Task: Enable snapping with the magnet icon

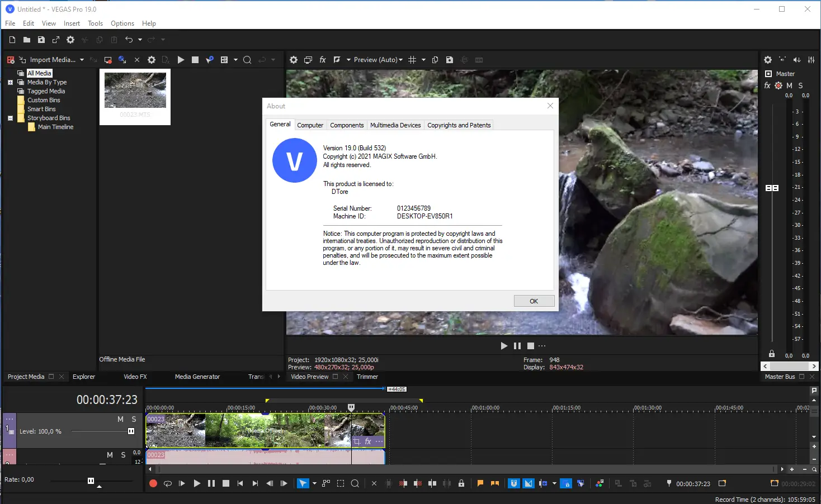Action: pos(513,483)
